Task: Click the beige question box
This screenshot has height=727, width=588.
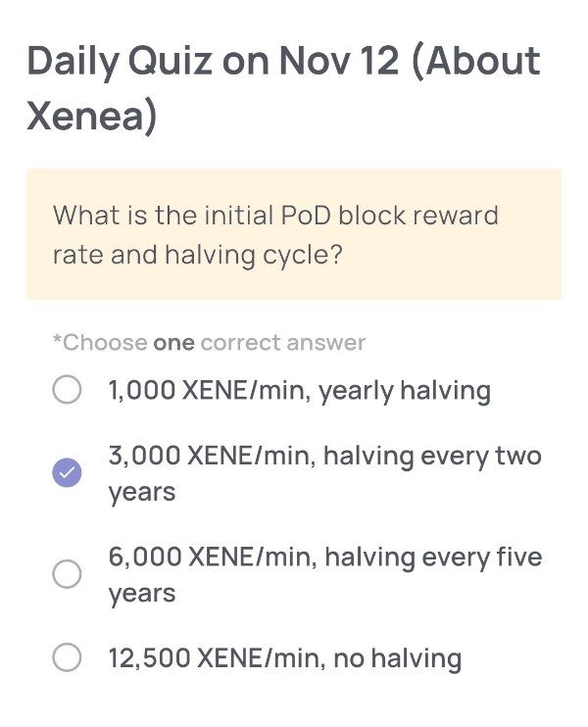Action: [293, 234]
